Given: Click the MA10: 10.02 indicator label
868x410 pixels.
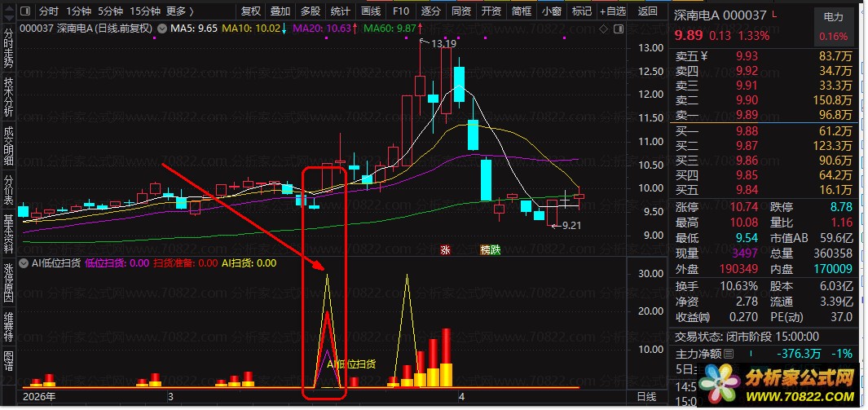Looking at the screenshot, I should click(251, 29).
